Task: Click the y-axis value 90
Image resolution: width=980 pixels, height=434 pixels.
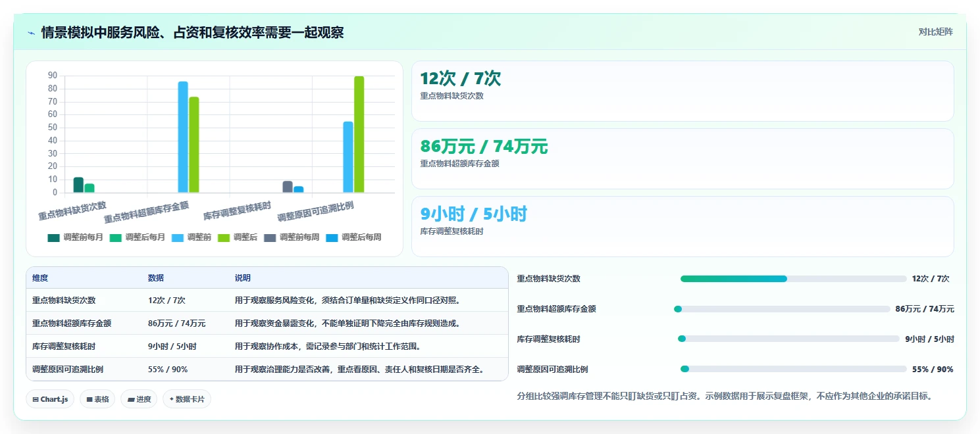Action: coord(53,76)
